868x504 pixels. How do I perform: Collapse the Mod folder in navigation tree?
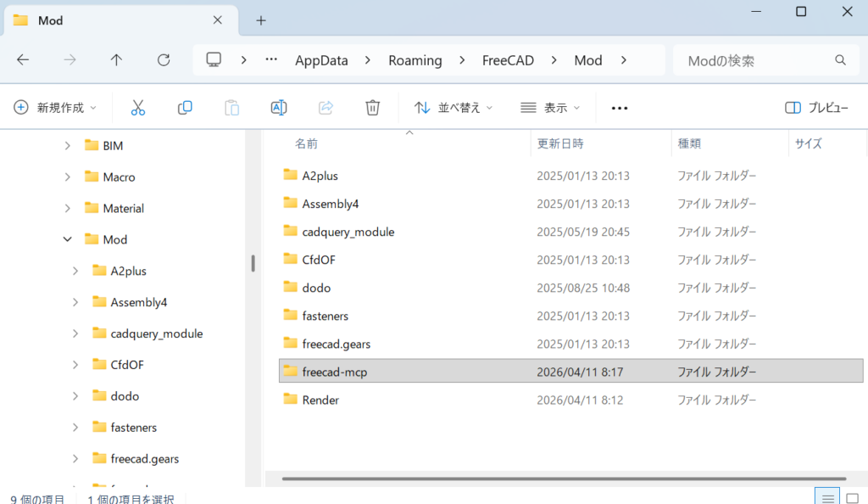[68, 239]
